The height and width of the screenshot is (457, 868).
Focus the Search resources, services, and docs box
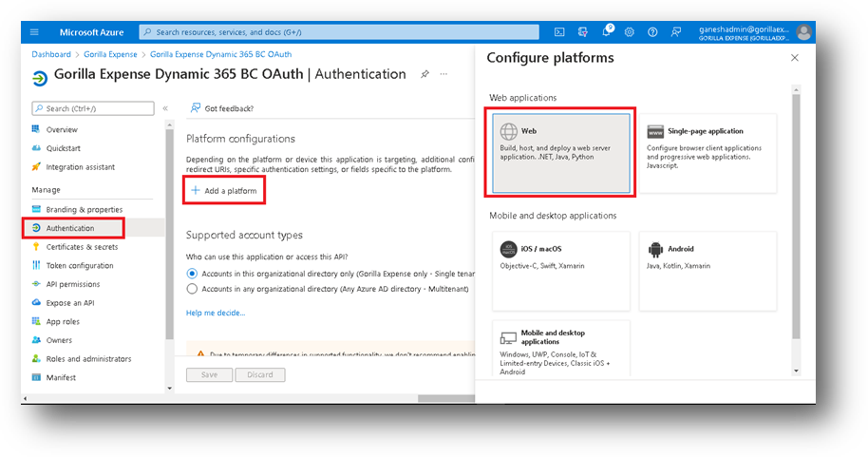click(339, 32)
